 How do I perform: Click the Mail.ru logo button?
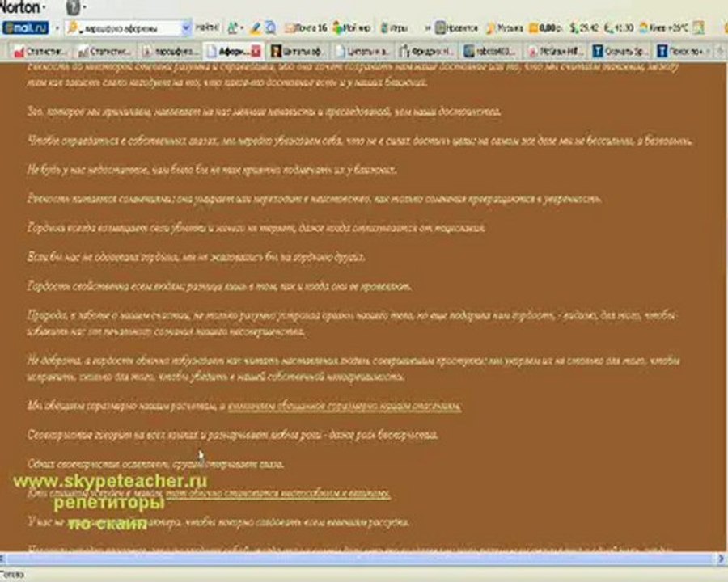point(26,27)
